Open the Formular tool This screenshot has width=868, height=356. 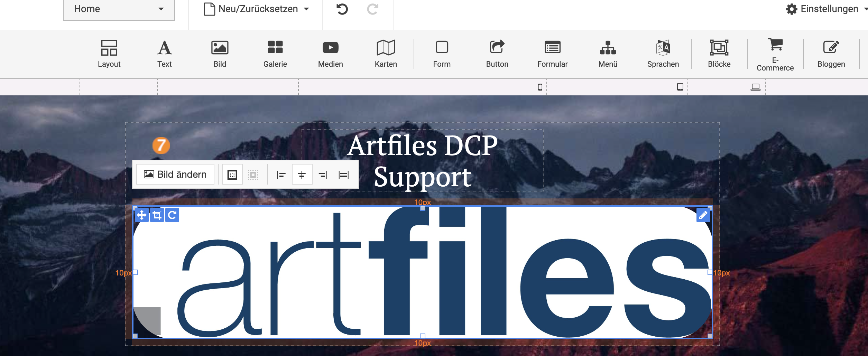(552, 54)
